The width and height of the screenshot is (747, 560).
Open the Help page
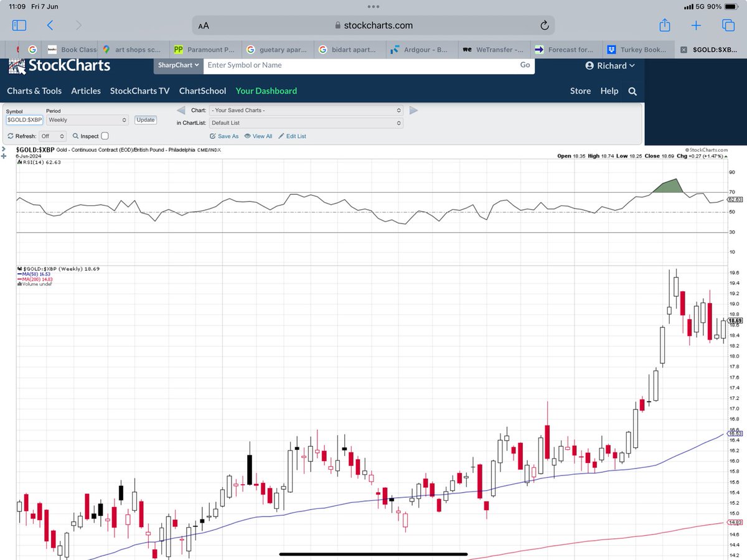click(609, 91)
